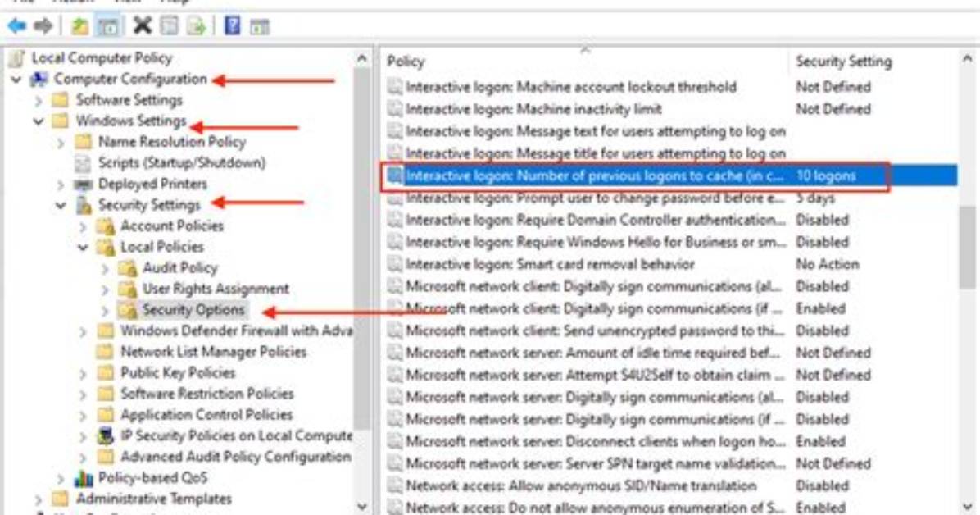Screen dimensions: 980x515
Task: Expand the Administrative Templates node
Action: 39,499
